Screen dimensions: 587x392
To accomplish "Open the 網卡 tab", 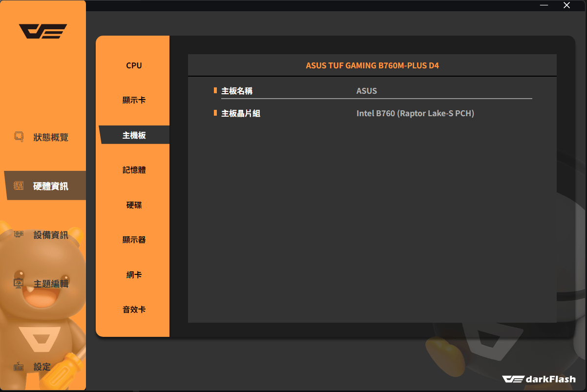I will click(x=134, y=275).
